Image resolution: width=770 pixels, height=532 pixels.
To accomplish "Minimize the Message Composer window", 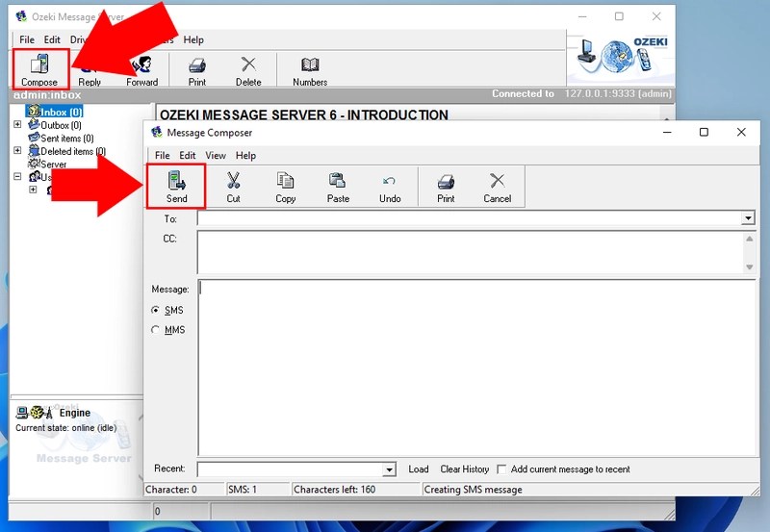I will click(x=667, y=132).
